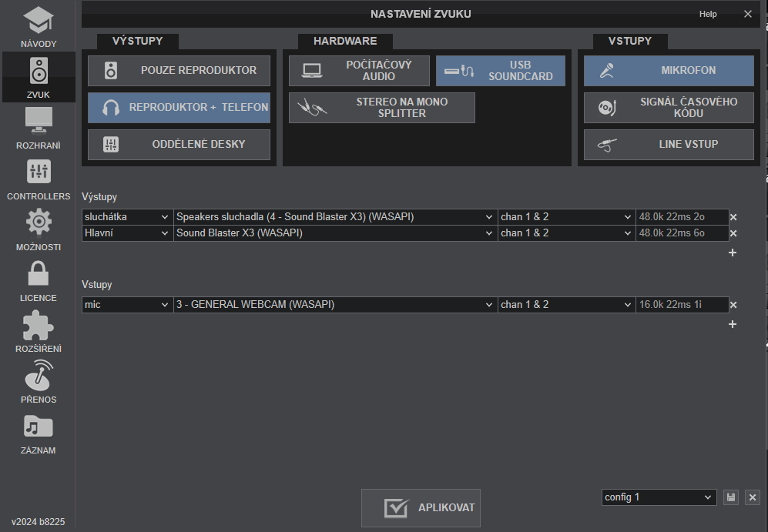Open the Rozšíření extensions puzzle icon
This screenshot has height=532, width=768.
click(x=39, y=331)
